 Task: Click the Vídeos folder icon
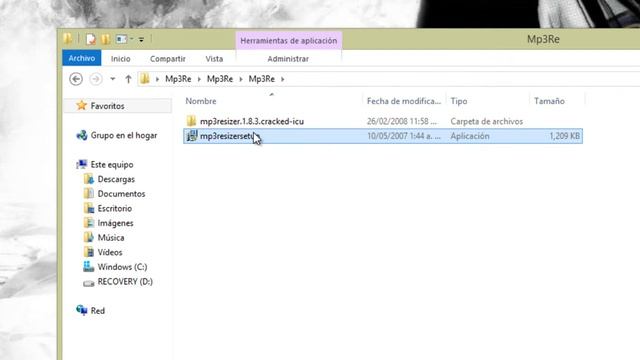point(89,252)
